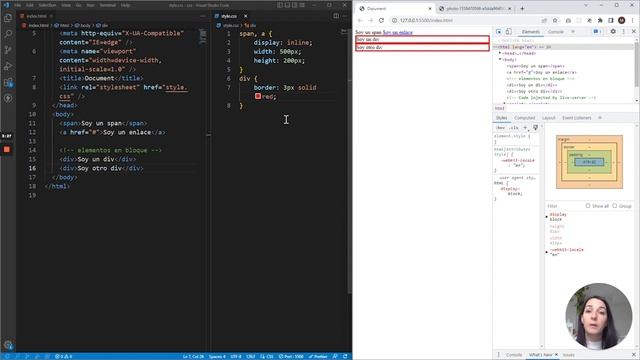Click the red color swatch in style.css

tap(258, 96)
